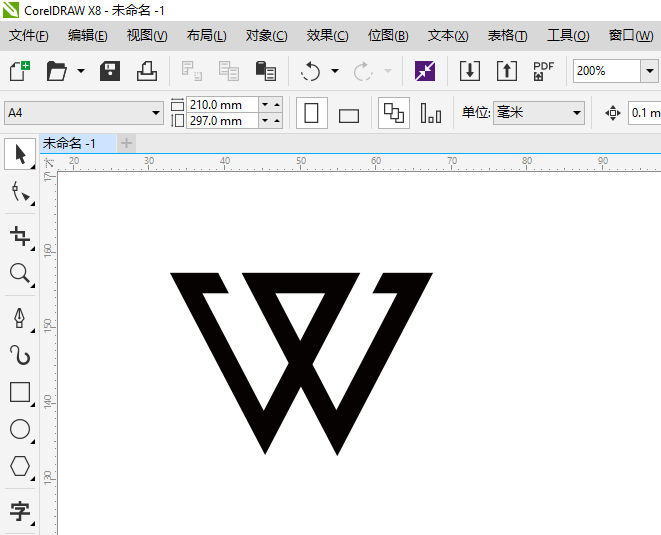Select the Artistic media curve tool
Screen dimensions: 661x535
point(20,355)
